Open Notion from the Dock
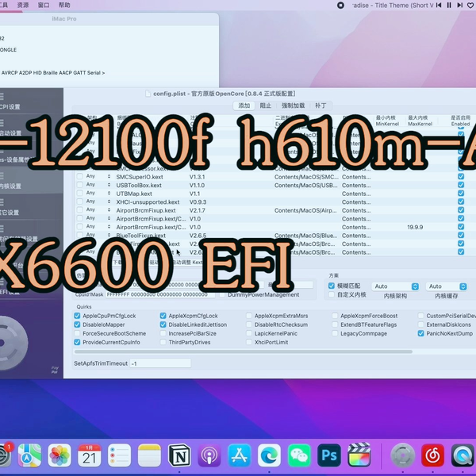Screen dimensions: 476x476 pyautogui.click(x=179, y=455)
